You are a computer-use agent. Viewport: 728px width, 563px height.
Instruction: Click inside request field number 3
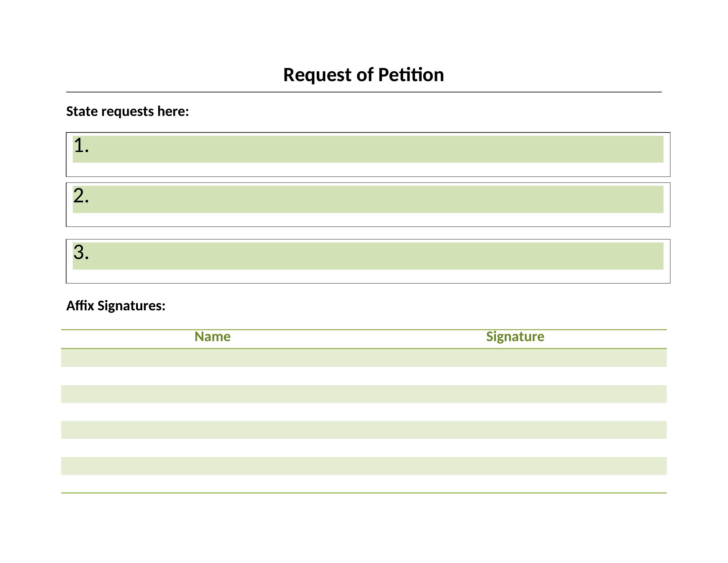pos(368,256)
